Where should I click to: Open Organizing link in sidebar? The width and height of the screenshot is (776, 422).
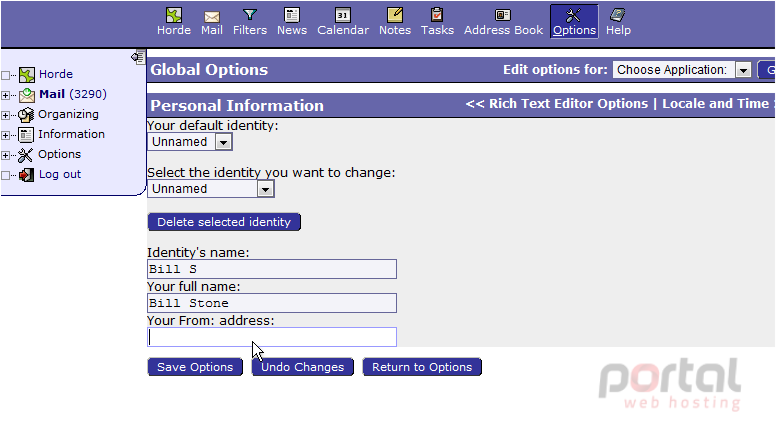pyautogui.click(x=68, y=115)
